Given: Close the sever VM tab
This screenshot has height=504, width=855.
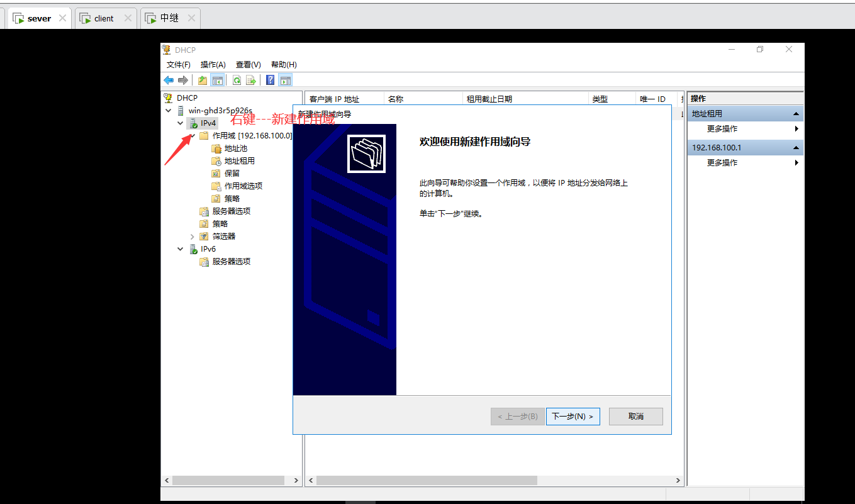Looking at the screenshot, I should 62,18.
